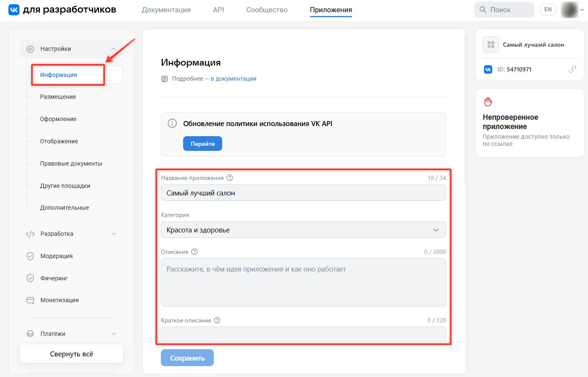The height and width of the screenshot is (377, 588).
Task: Open the документации link
Action: (x=236, y=79)
